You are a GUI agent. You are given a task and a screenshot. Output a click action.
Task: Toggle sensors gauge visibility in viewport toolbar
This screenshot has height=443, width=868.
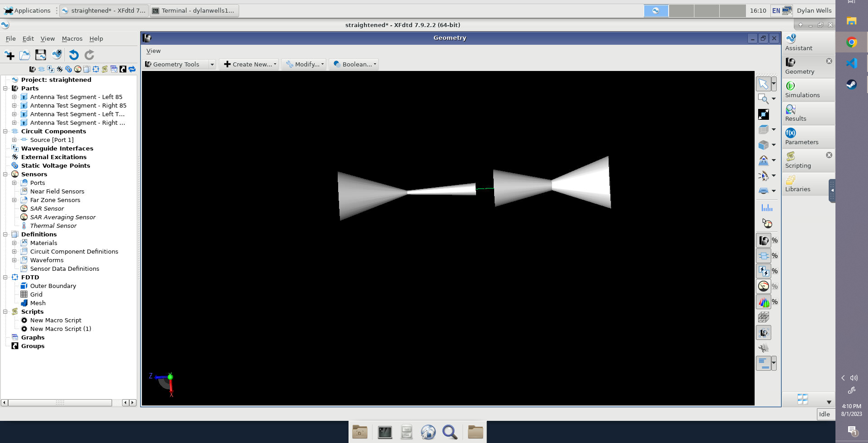pos(764,287)
